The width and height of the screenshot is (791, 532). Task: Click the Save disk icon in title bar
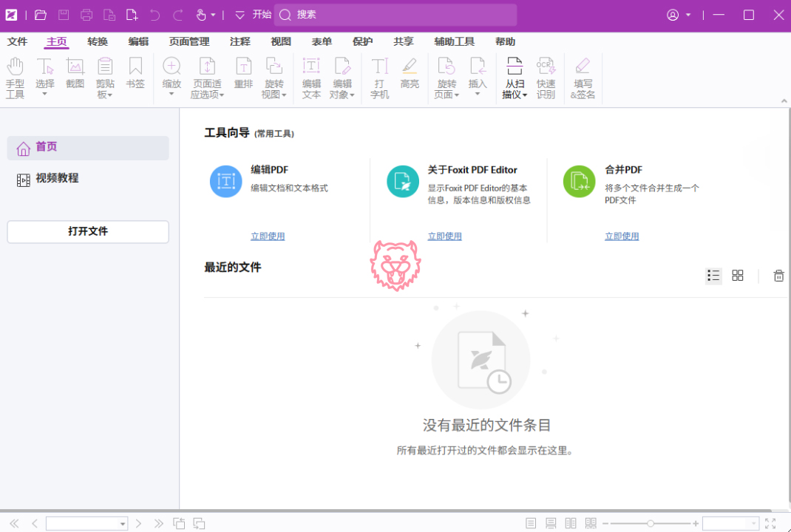coord(64,15)
